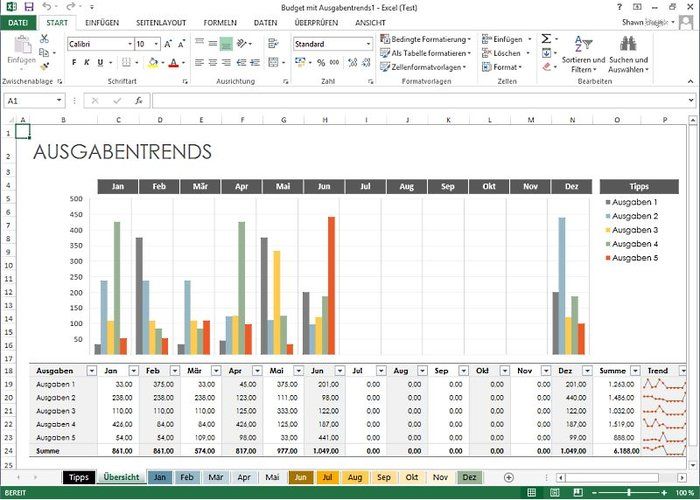Open the Jun worksheet tab
The image size is (700, 500).
coord(300,478)
